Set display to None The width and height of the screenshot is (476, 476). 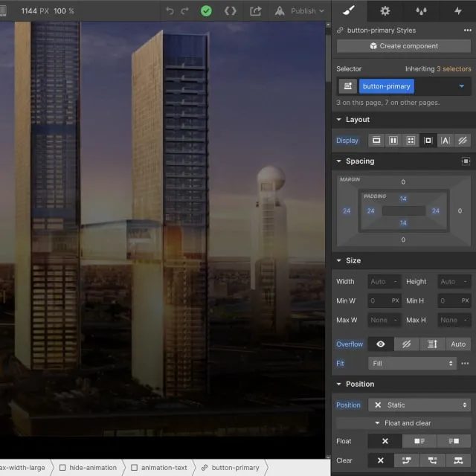[463, 141]
